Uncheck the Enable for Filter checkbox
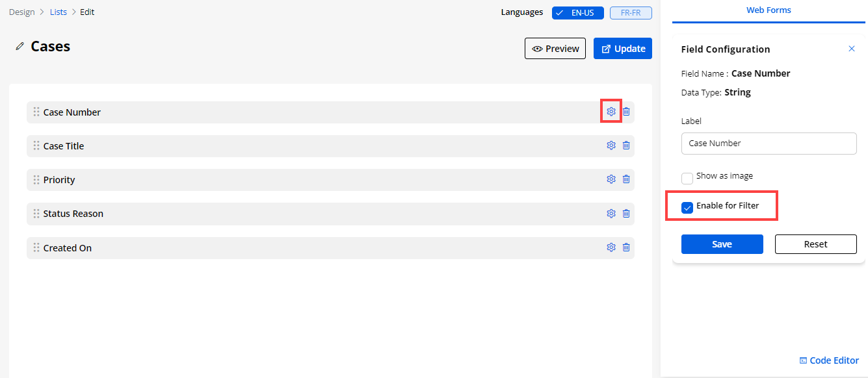This screenshot has width=868, height=378. point(687,208)
